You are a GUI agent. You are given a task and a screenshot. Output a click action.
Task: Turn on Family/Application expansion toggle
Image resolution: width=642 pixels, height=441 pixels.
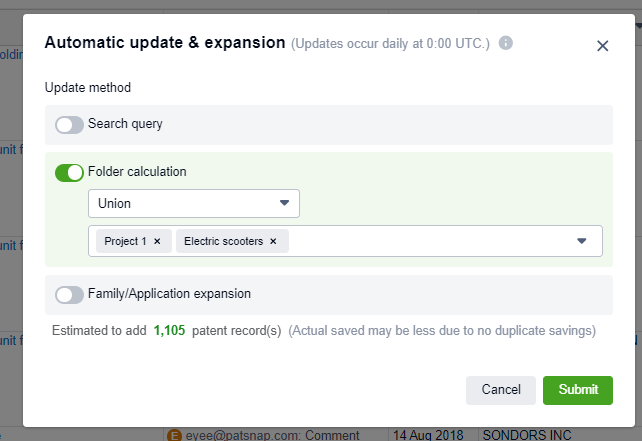pos(69,295)
